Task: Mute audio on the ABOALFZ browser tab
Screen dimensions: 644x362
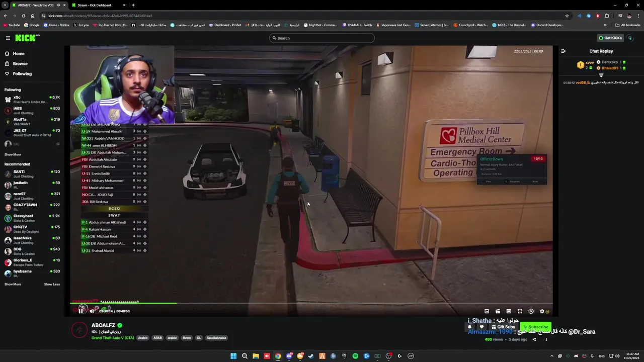Action: 58,5
